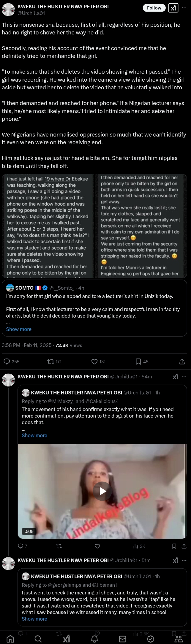Like the main tweet showing 131 likes
This screenshot has width=191, height=644.
tap(94, 361)
